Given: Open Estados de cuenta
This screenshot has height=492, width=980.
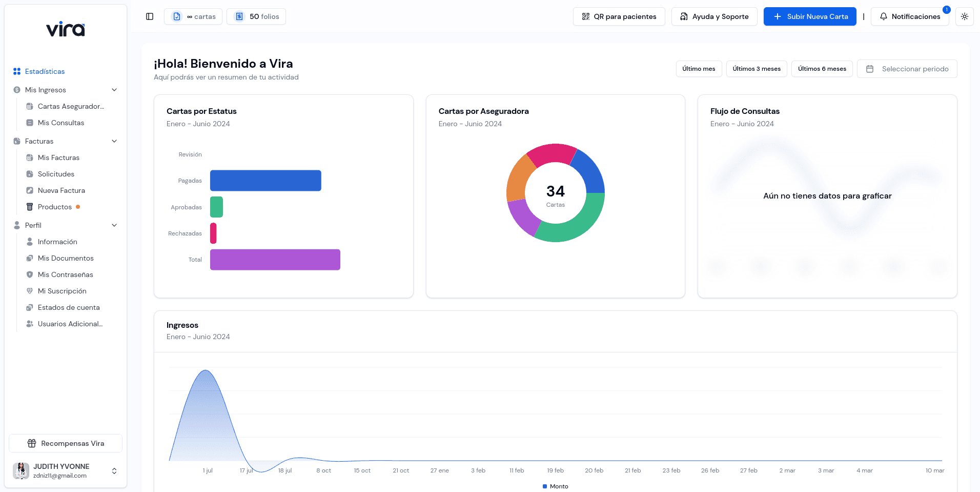Looking at the screenshot, I should [x=69, y=307].
